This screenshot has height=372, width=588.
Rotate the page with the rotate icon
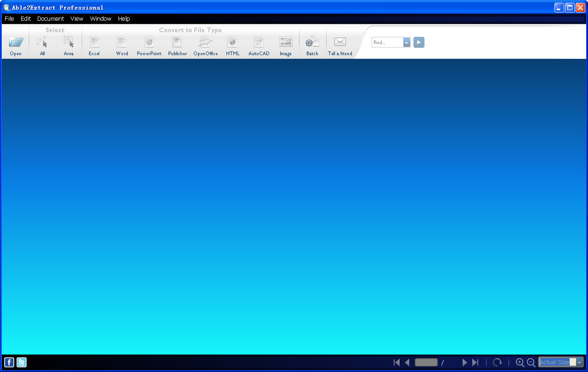(x=497, y=362)
